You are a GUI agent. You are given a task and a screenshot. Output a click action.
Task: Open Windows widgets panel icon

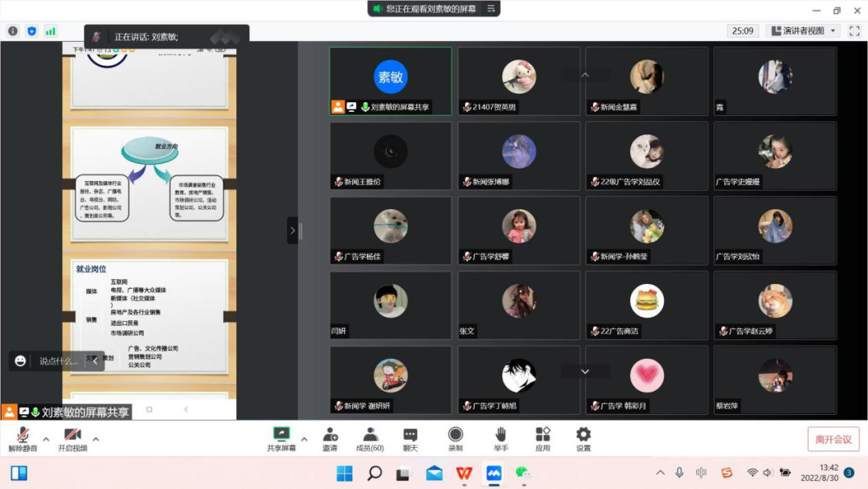tap(19, 473)
